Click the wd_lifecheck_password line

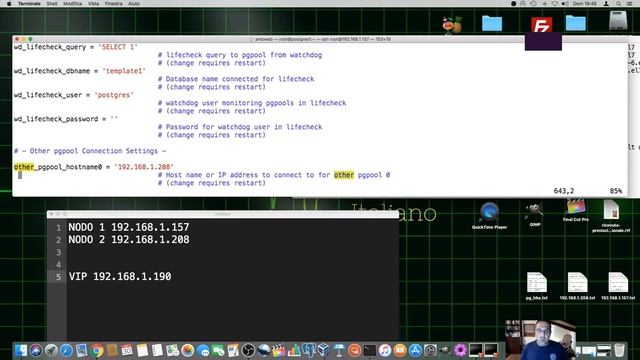tap(66, 119)
